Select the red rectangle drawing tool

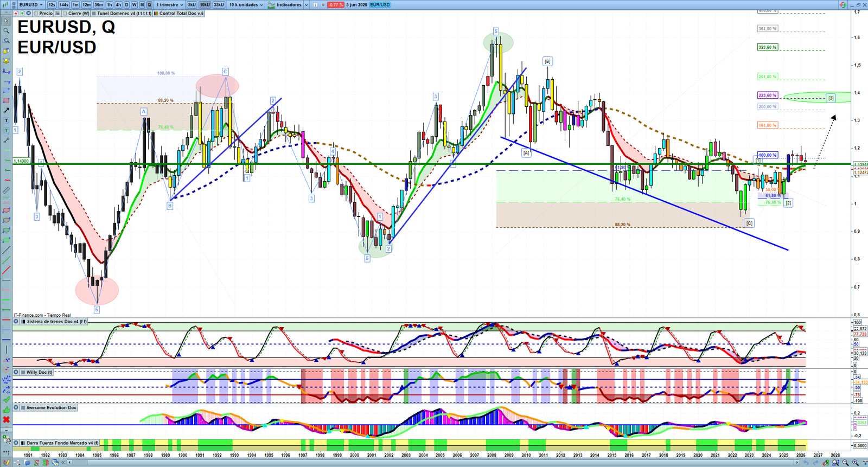tap(6, 100)
